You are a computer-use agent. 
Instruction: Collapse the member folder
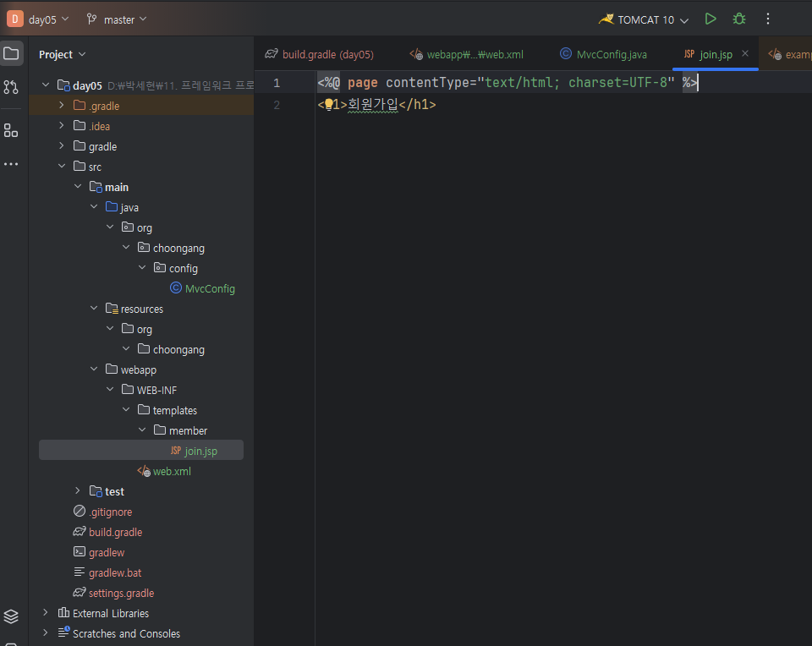coord(142,430)
